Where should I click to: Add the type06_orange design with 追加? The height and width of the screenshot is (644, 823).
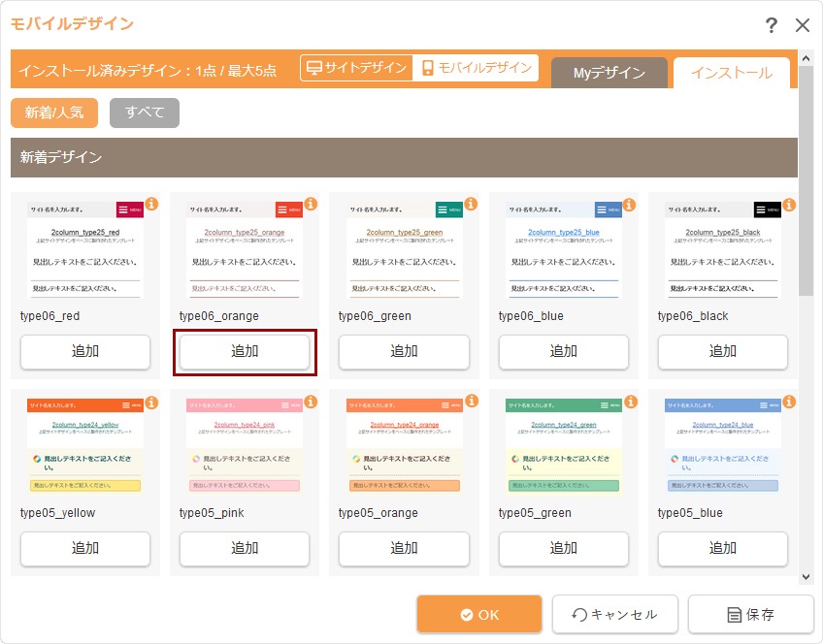coord(245,352)
